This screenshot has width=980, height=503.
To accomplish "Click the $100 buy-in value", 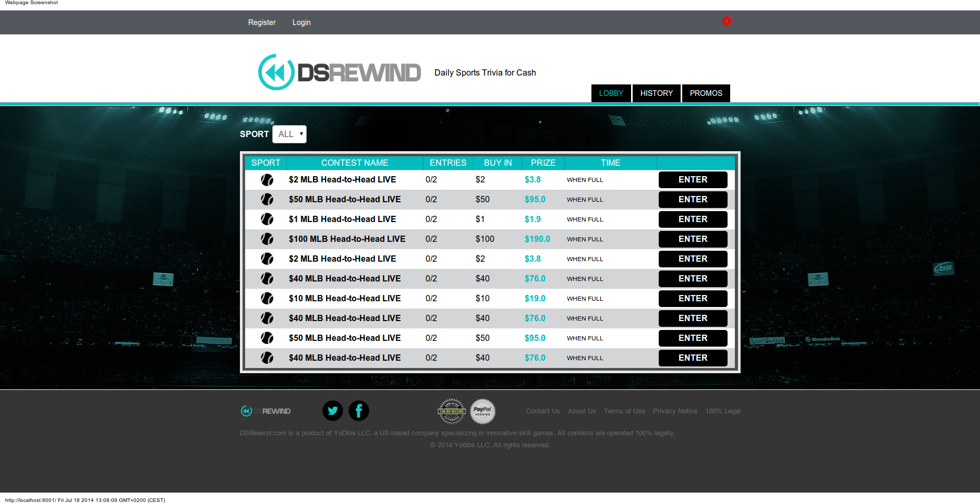I will click(485, 239).
